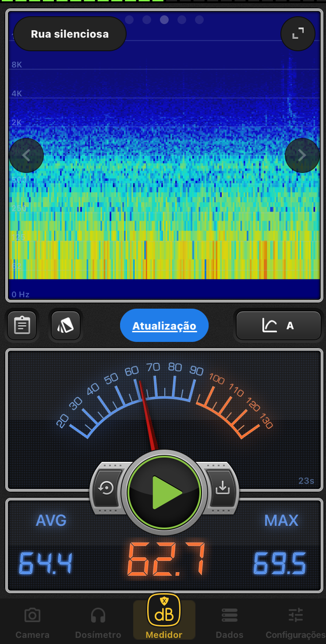The height and width of the screenshot is (644, 326).
Task: Select the Medidor dB tab
Action: pyautogui.click(x=164, y=617)
